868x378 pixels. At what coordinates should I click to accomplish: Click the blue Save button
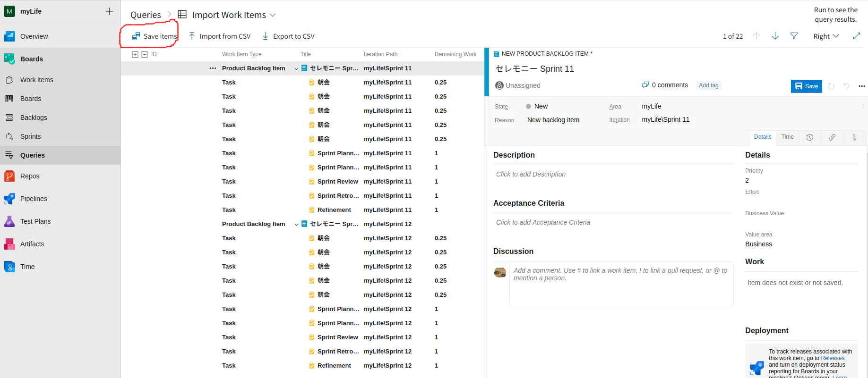click(x=807, y=86)
